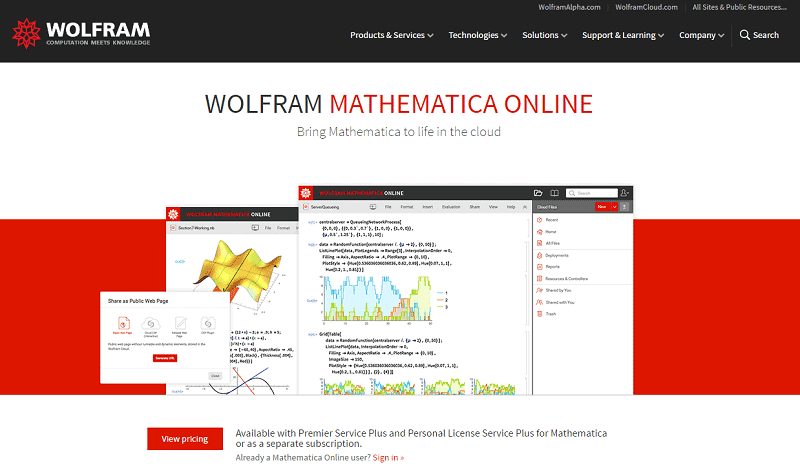Select Editable Web Page icon in share dialog
Image resolution: width=800 pixels, height=474 pixels.
tap(180, 324)
